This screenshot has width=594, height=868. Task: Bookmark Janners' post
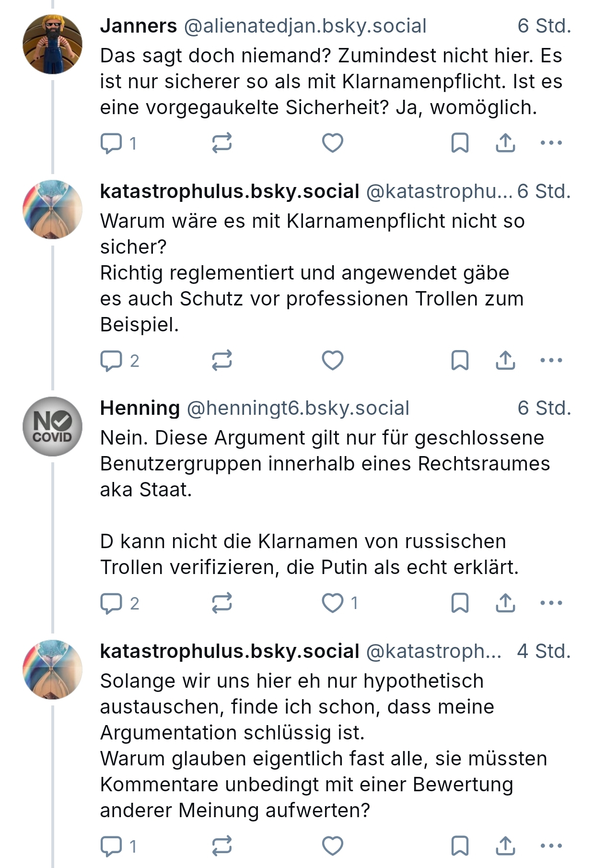click(460, 143)
